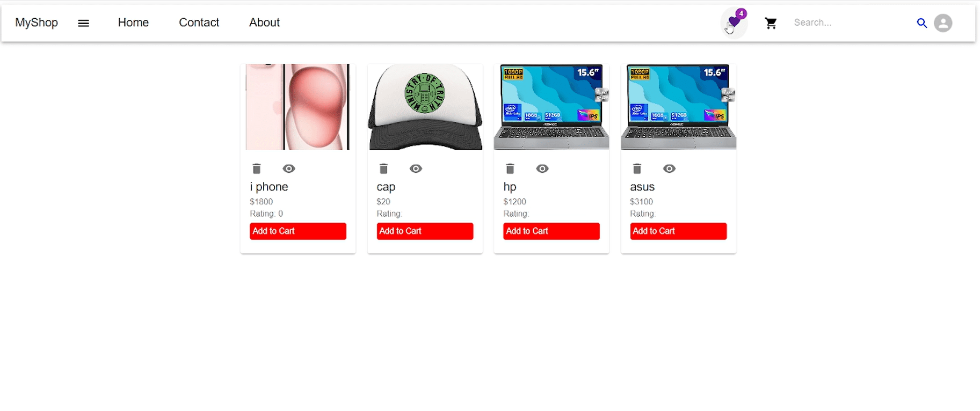The image size is (980, 411).
Task: Open the Contact page
Action: click(x=199, y=23)
